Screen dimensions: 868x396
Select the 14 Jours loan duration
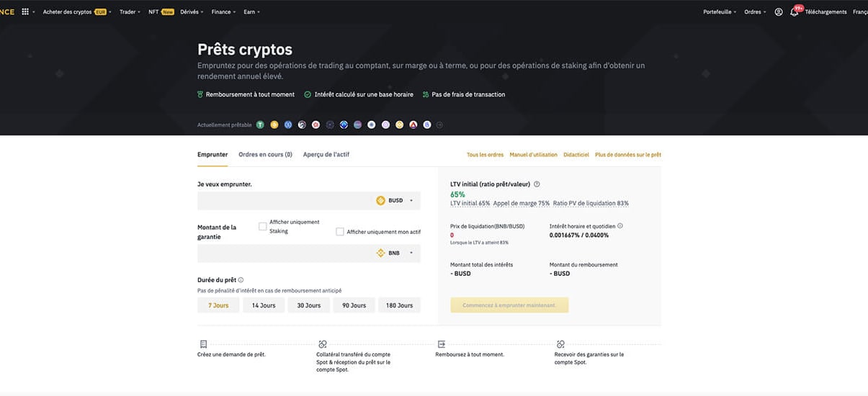point(264,305)
